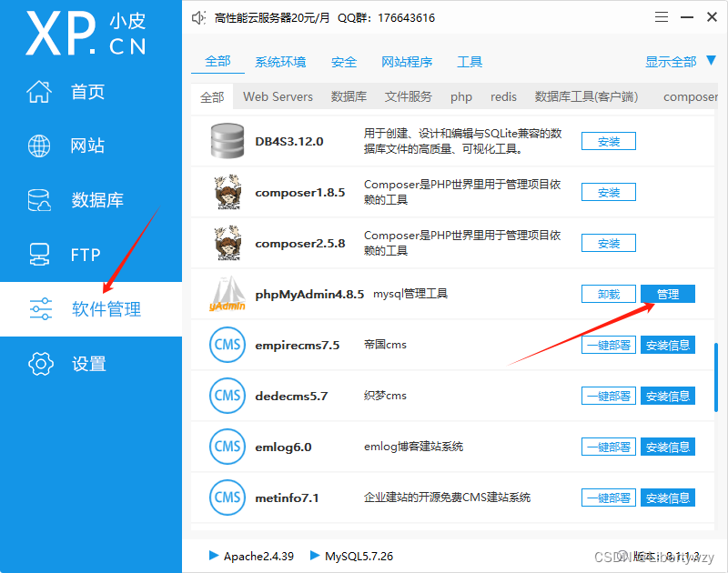Click 一键部署 for dedecms5.7
The image size is (728, 573).
point(608,396)
